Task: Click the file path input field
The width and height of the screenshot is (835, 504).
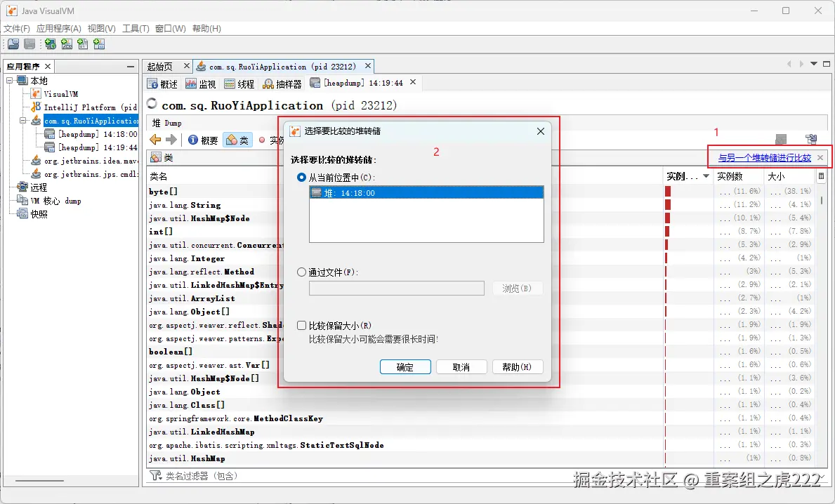Action: (397, 289)
